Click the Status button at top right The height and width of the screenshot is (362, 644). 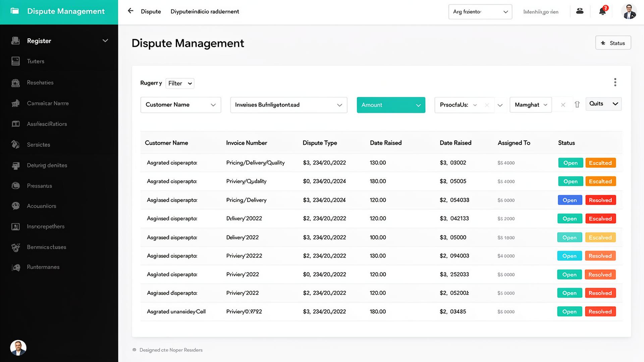pyautogui.click(x=613, y=43)
